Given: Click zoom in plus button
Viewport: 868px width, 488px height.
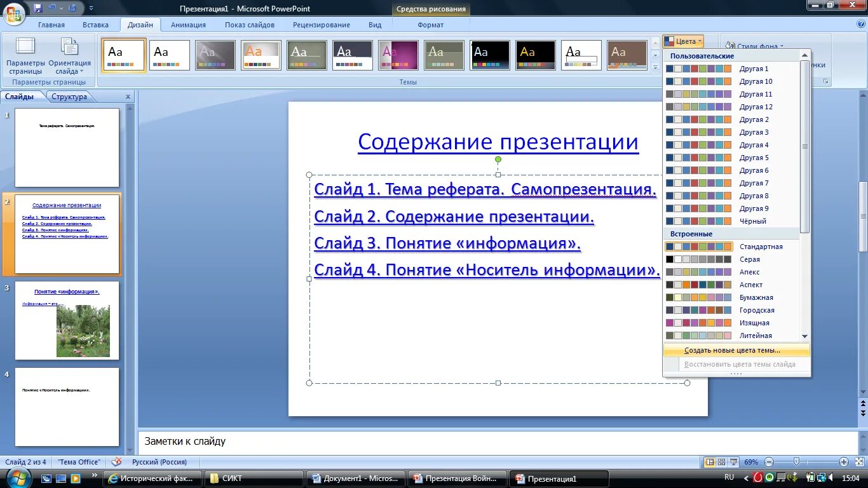Looking at the screenshot, I should click(x=844, y=462).
